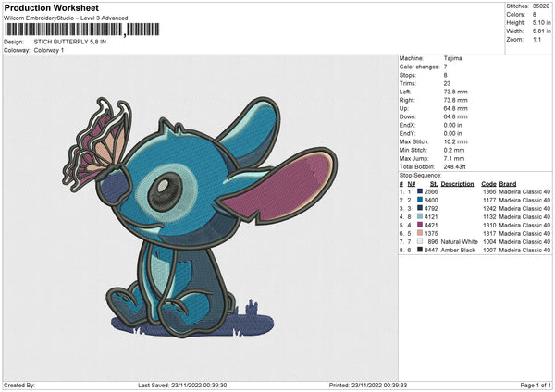Click thread code 1132
Image resolution: width=555 pixels, height=392 pixels.
click(489, 217)
